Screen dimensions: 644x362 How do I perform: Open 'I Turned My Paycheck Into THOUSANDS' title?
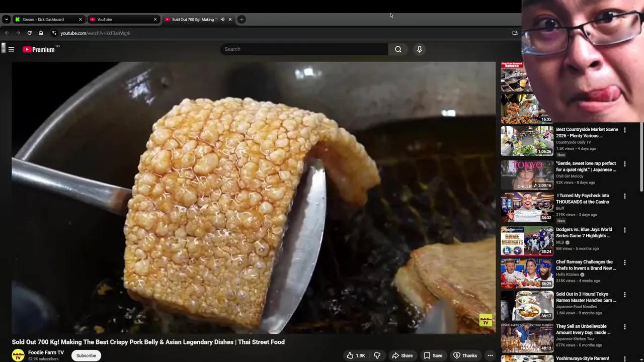click(583, 199)
